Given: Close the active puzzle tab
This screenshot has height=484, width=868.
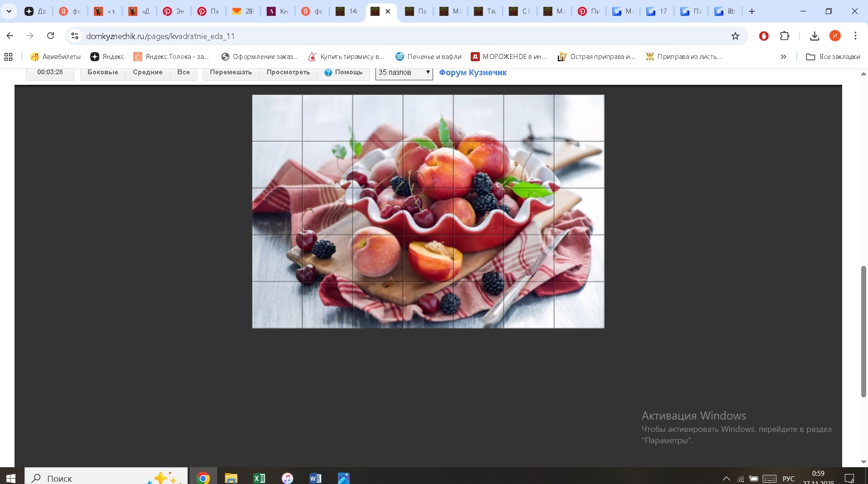Looking at the screenshot, I should [388, 11].
